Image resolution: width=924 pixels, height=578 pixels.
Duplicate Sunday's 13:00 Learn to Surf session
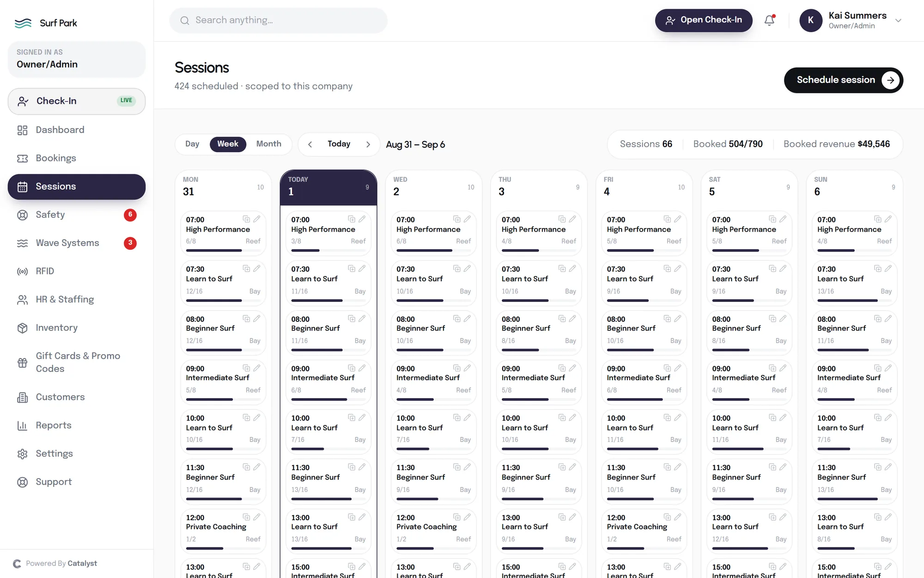point(878,517)
